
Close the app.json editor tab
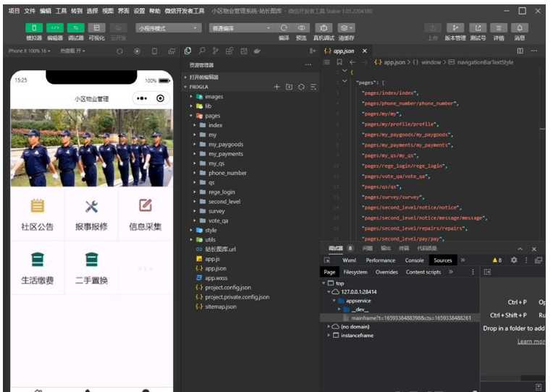tap(365, 51)
